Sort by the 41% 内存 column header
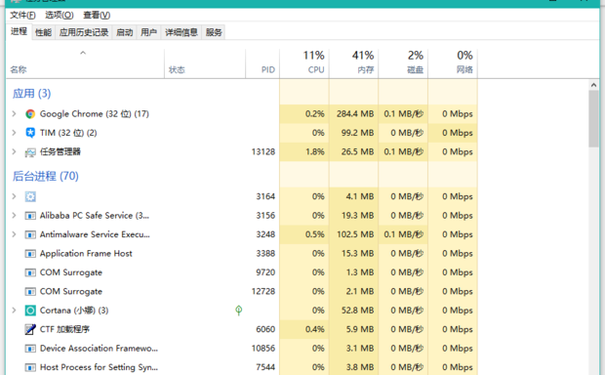The width and height of the screenshot is (605, 375). [354, 64]
